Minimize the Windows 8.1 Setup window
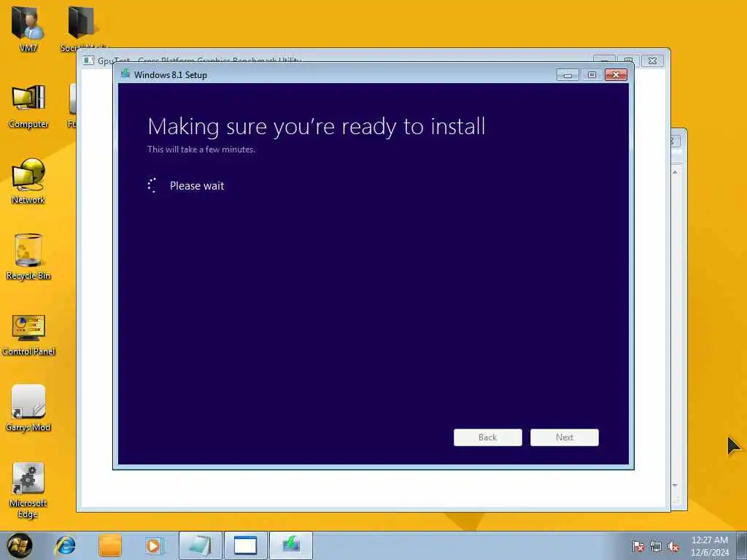The width and height of the screenshot is (747, 560). [568, 75]
